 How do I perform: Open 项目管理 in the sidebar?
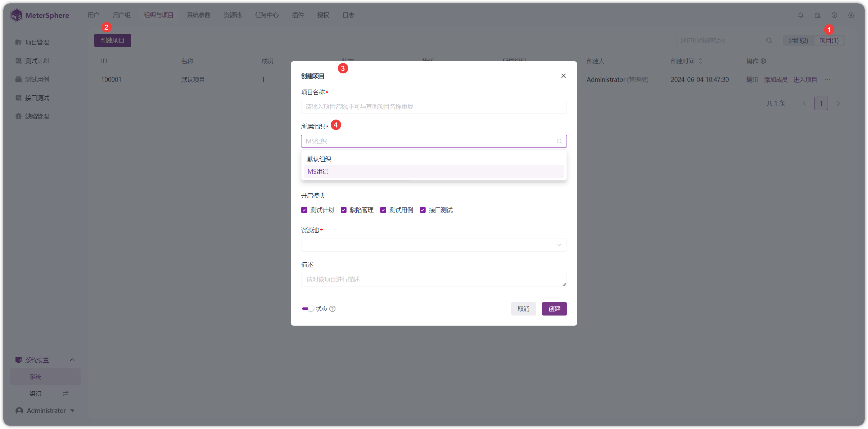pos(32,42)
